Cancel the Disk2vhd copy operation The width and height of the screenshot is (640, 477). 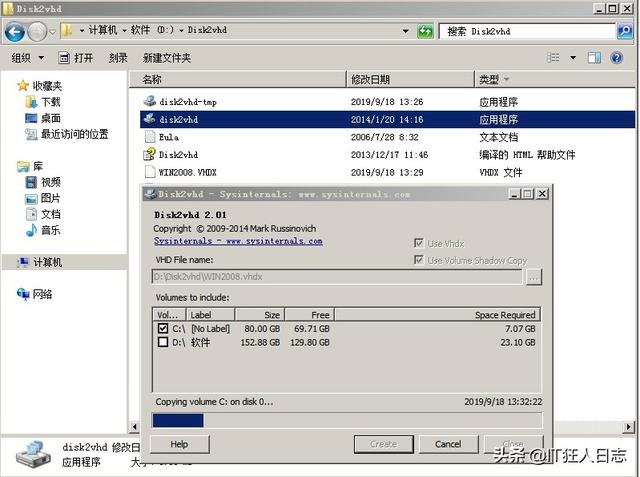click(x=448, y=444)
